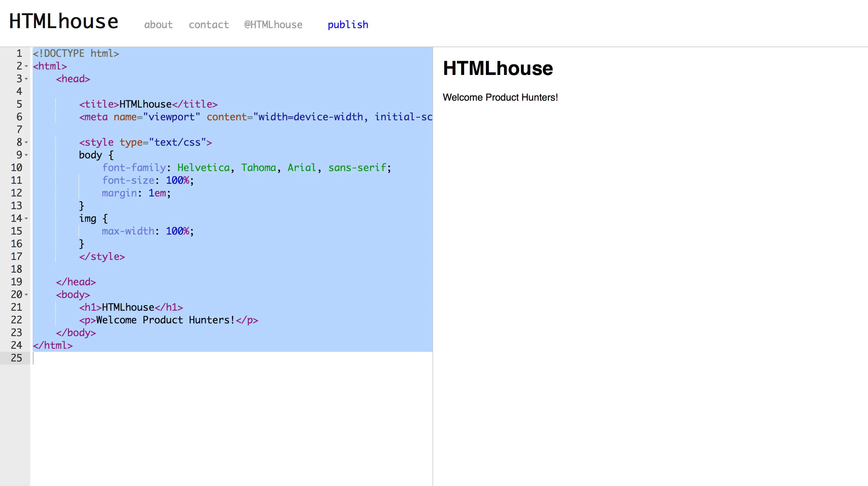Click the closing </html> tag

[53, 345]
